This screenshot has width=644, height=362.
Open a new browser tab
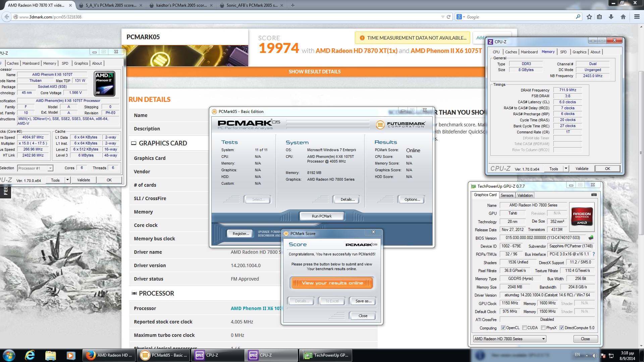(292, 5)
